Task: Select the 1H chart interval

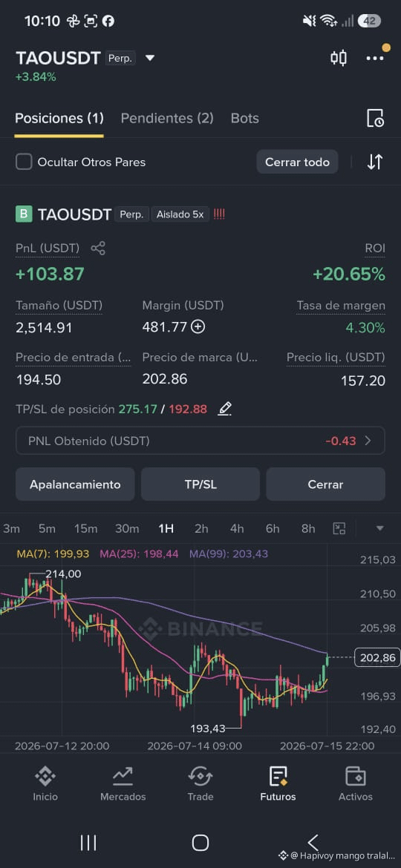Action: pos(166,529)
